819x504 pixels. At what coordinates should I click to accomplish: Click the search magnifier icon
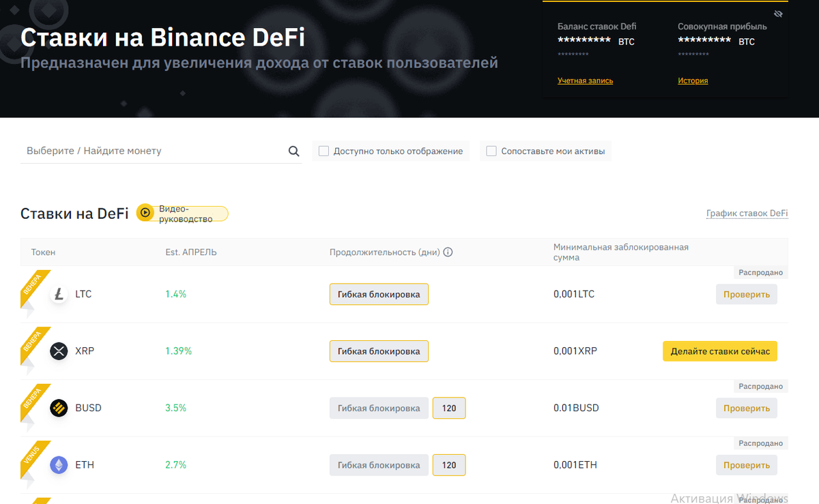coord(293,151)
